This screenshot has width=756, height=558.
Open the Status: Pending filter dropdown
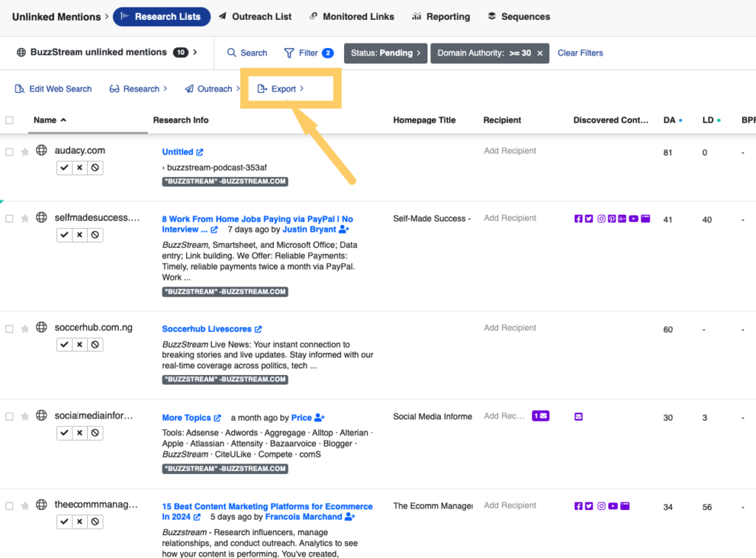coord(385,53)
